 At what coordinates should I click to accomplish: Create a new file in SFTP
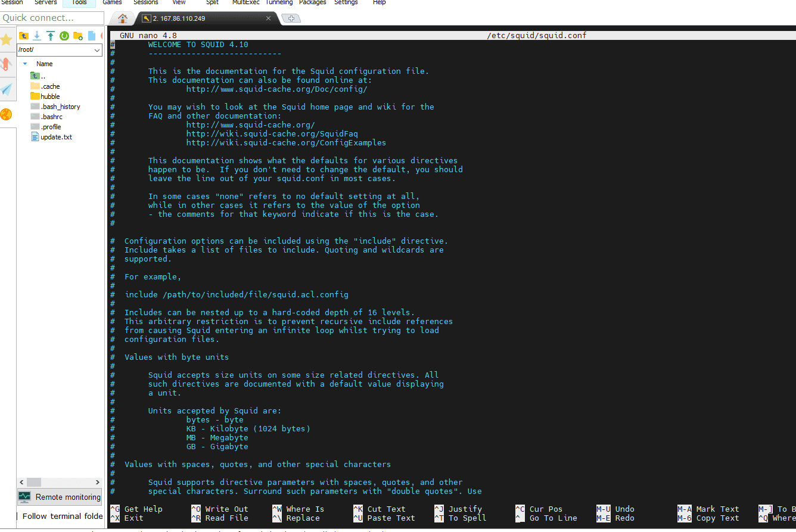(92, 36)
